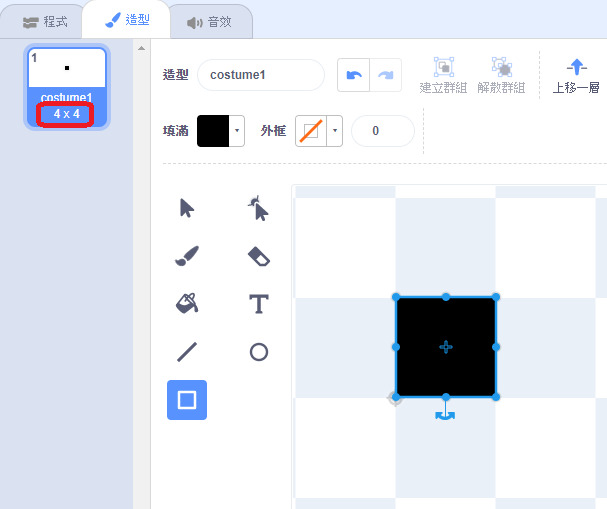
Task: Pick the Fill bucket tool
Action: 187,303
